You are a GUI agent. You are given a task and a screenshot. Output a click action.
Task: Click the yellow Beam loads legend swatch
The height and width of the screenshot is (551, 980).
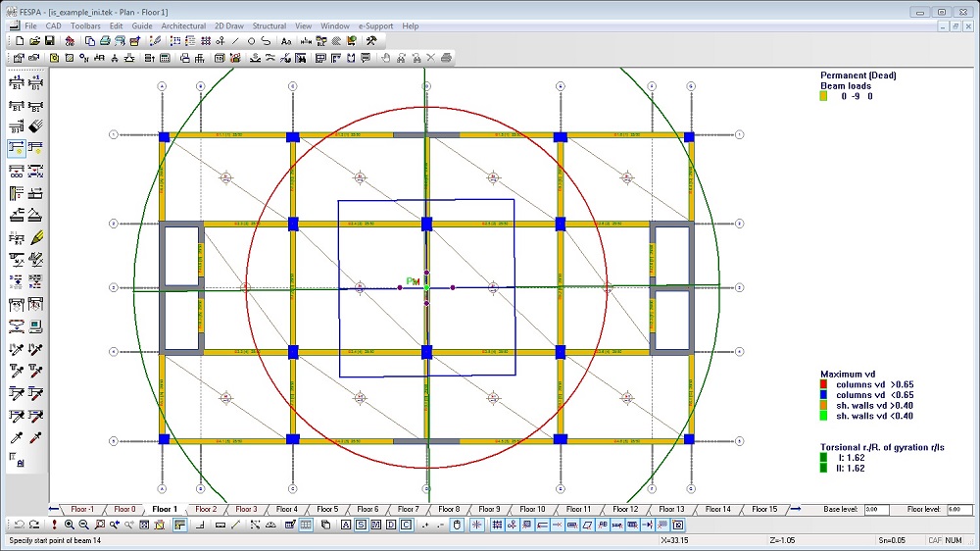824,96
